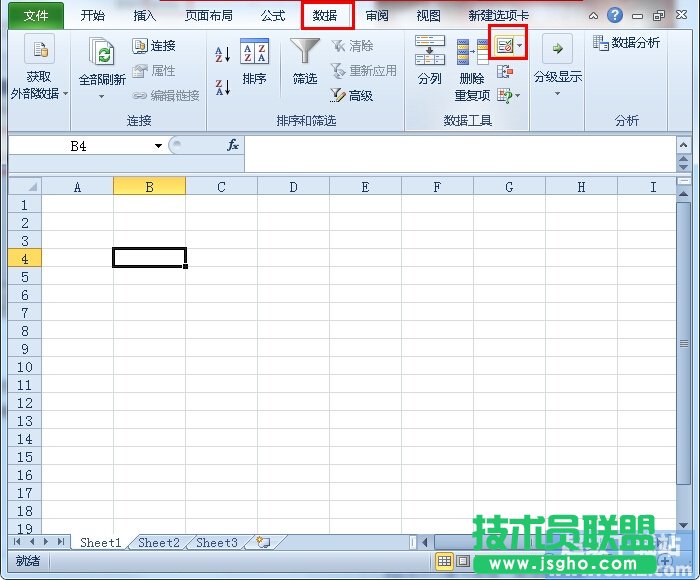Minimize the ribbon with the caret icon
700x580 pixels.
click(593, 16)
